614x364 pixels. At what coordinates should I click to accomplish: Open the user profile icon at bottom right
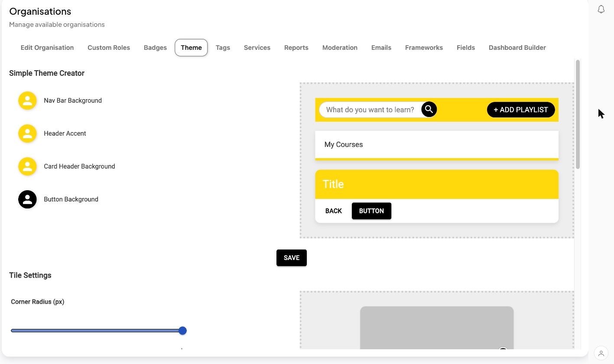(x=601, y=353)
